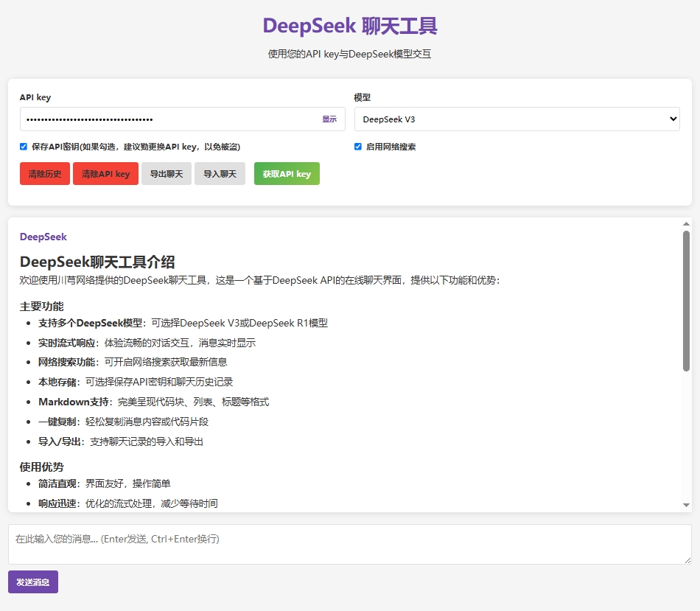Click the DeepSeek聊天工具介绍 heading
Viewport: 700px width, 611px height.
click(97, 262)
